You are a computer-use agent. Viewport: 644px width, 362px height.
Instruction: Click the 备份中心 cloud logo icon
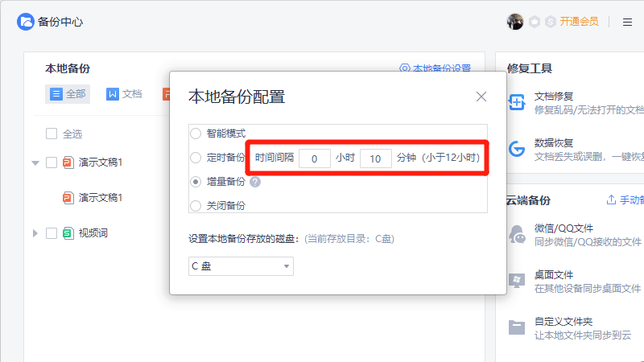(26, 22)
